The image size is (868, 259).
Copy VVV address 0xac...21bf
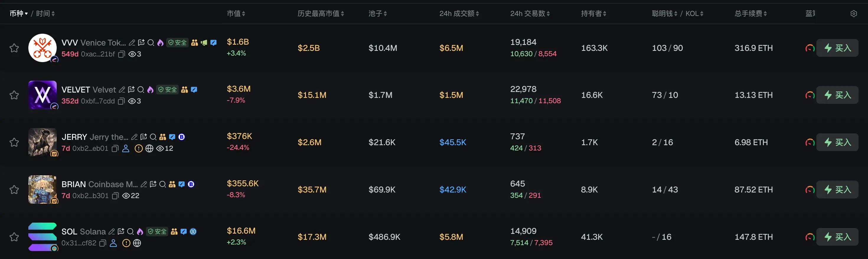pos(122,54)
